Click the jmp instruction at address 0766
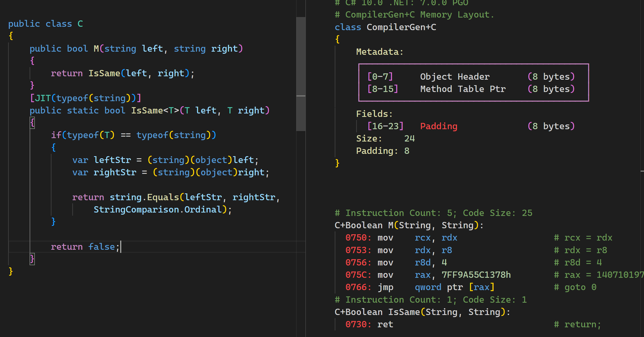 tap(385, 287)
